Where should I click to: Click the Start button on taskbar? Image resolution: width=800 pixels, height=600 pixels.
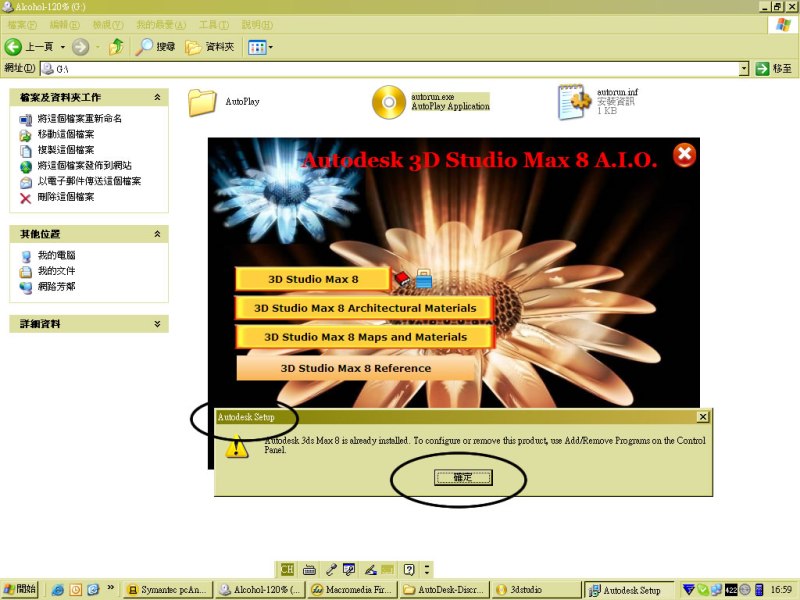pyautogui.click(x=19, y=589)
